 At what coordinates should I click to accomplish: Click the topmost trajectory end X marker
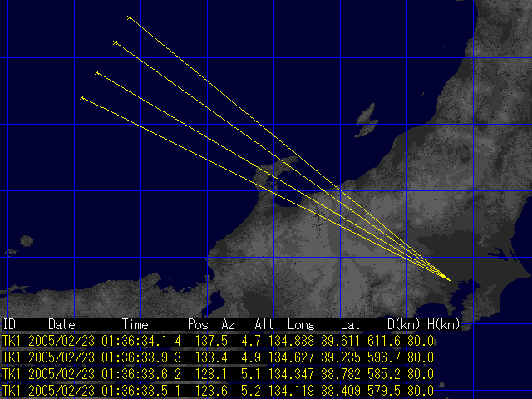click(x=130, y=17)
